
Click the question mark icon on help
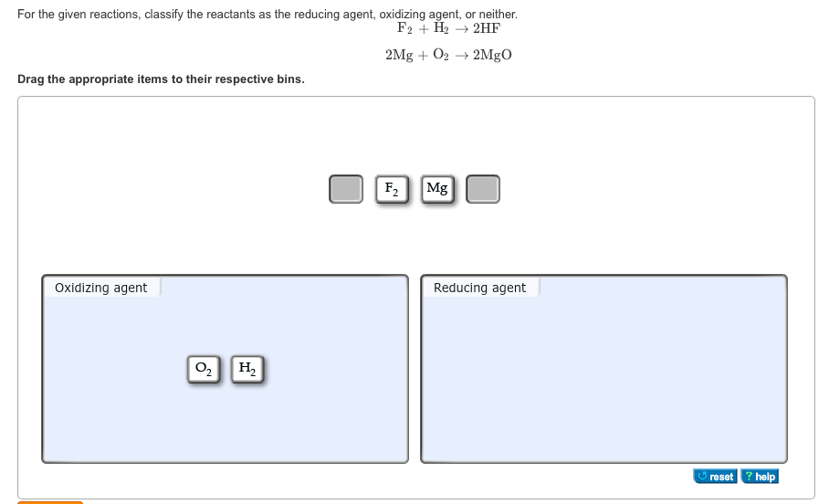point(749,476)
